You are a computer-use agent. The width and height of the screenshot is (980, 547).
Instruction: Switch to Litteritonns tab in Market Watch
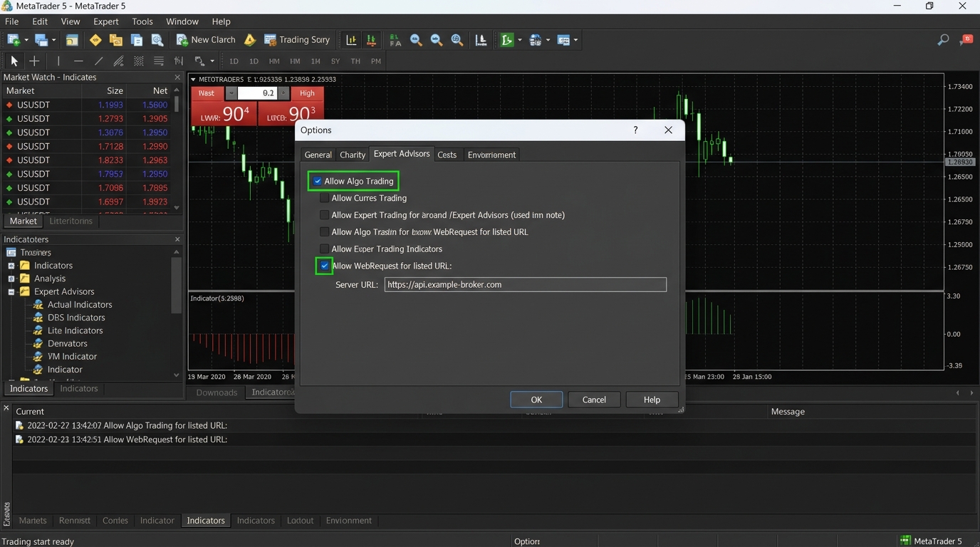click(71, 221)
